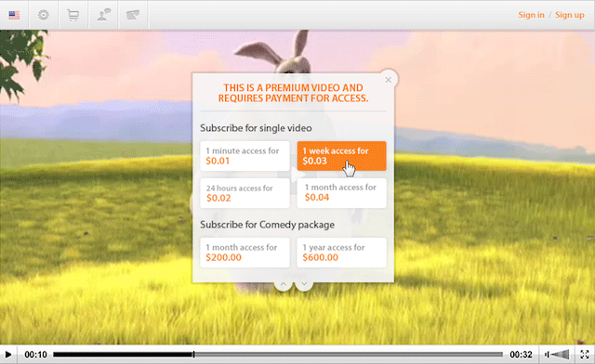The width and height of the screenshot is (595, 364).
Task: Click the up chevron below popup
Action: tap(283, 285)
